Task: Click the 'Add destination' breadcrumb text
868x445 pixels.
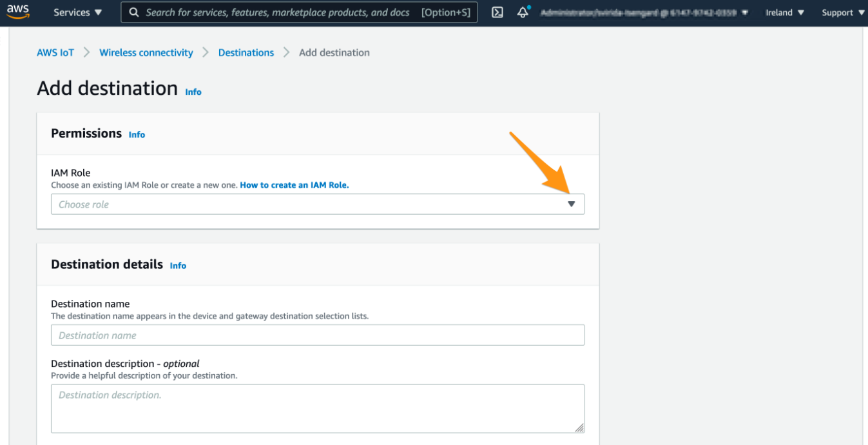Action: pyautogui.click(x=334, y=53)
